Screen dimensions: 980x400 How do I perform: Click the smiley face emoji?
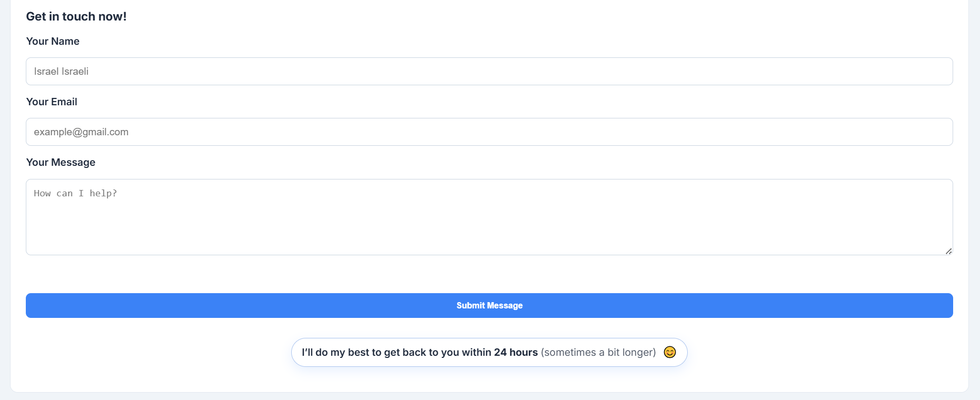[669, 352]
